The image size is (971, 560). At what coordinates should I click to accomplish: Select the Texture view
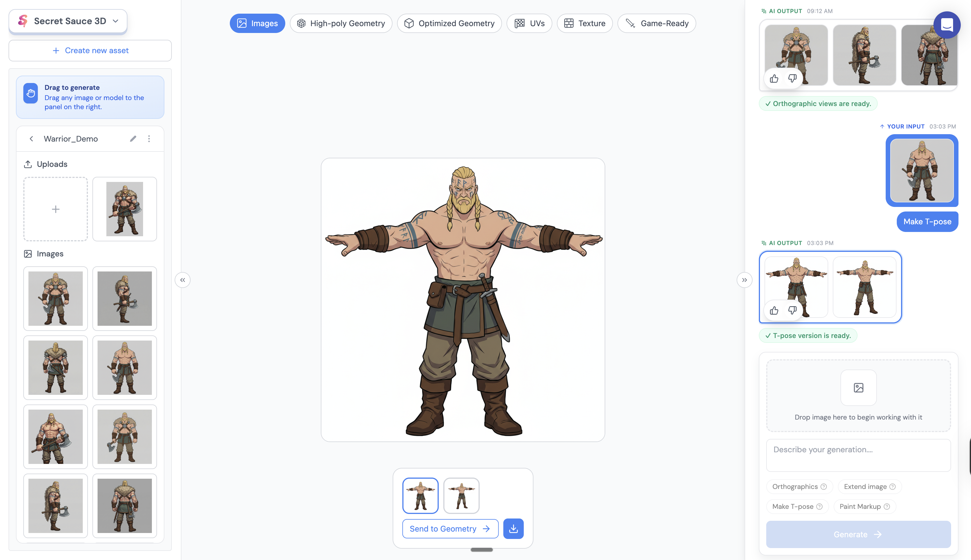(584, 23)
